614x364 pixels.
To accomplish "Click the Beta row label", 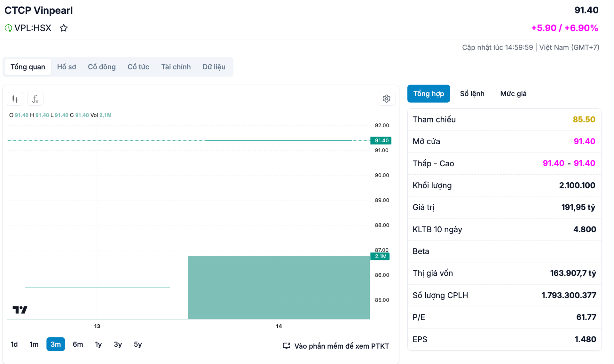I will pyautogui.click(x=421, y=251).
